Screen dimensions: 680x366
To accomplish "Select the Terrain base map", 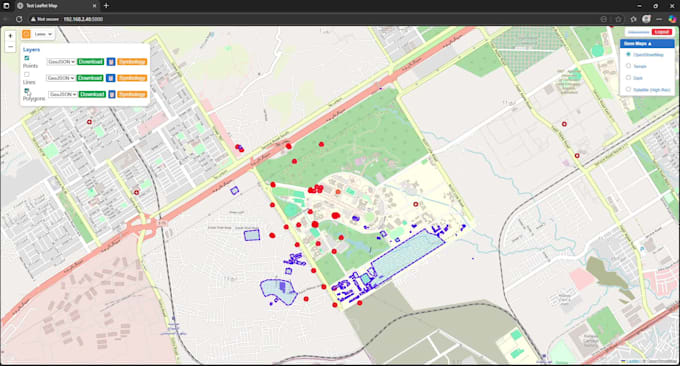I will [628, 66].
